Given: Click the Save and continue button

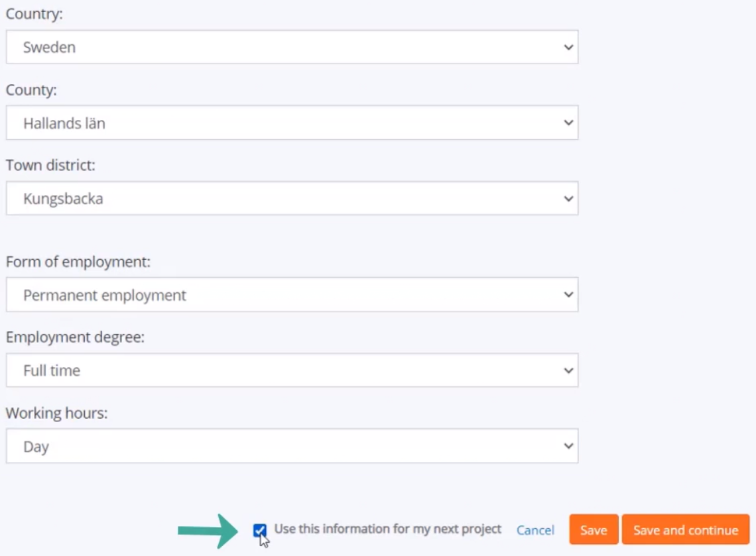Looking at the screenshot, I should pyautogui.click(x=686, y=530).
